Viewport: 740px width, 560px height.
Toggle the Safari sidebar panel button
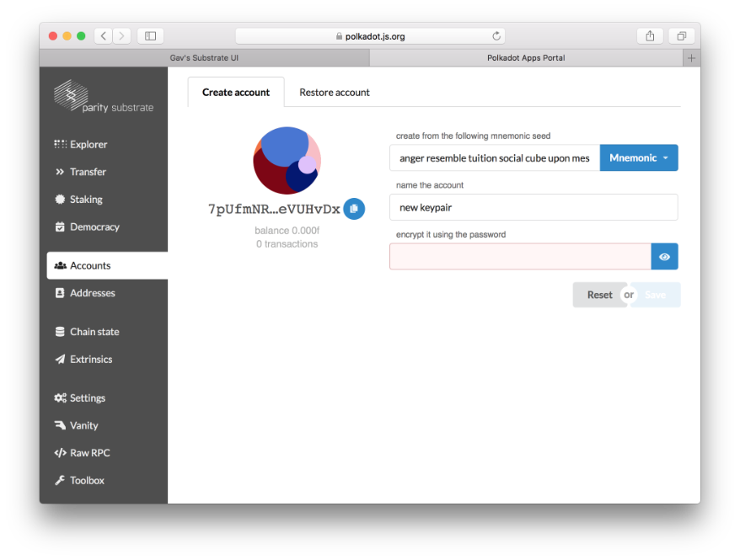(x=150, y=36)
